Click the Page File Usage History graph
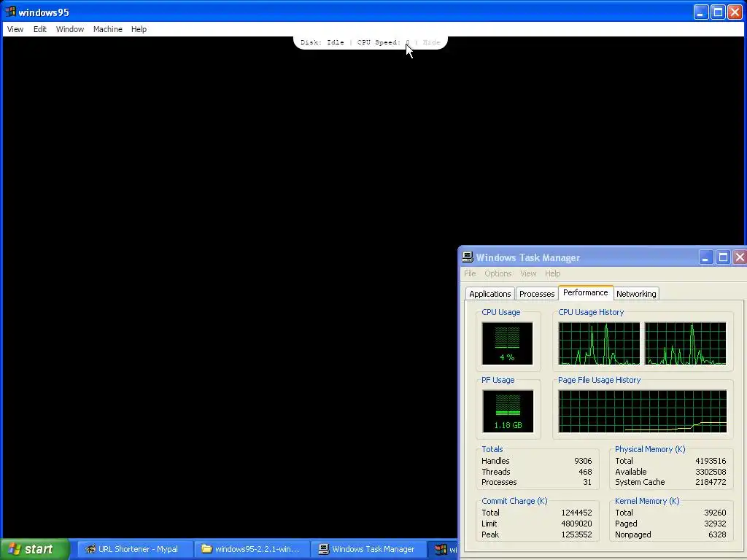Image resolution: width=747 pixels, height=560 pixels. point(643,411)
